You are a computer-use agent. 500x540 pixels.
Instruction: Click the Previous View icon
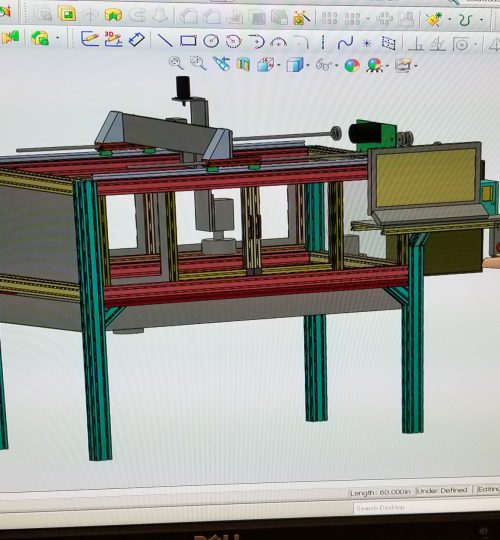point(221,64)
